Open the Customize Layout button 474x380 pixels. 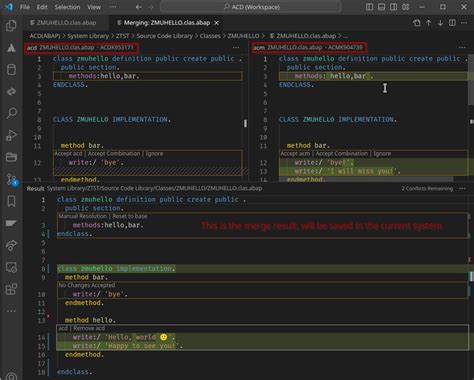coord(405,7)
